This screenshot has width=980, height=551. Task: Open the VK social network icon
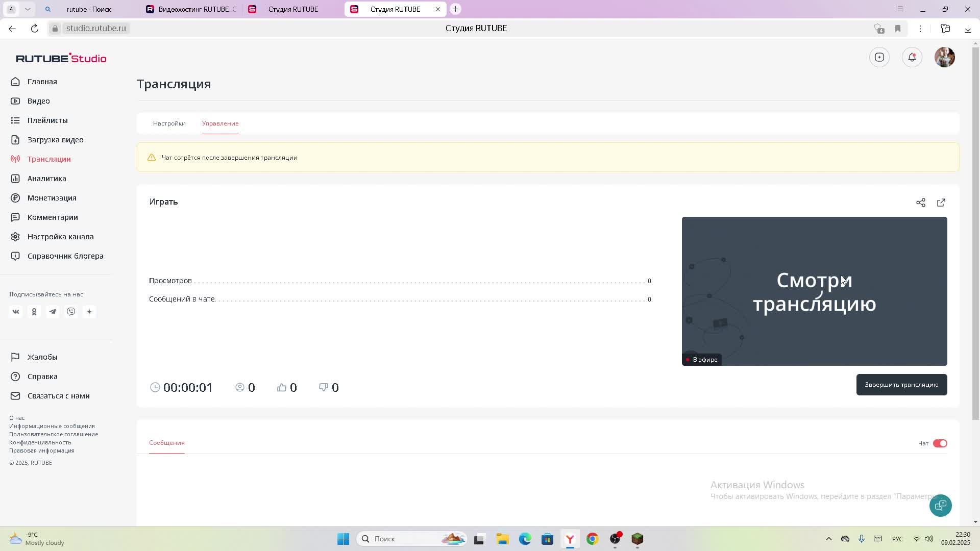[16, 312]
